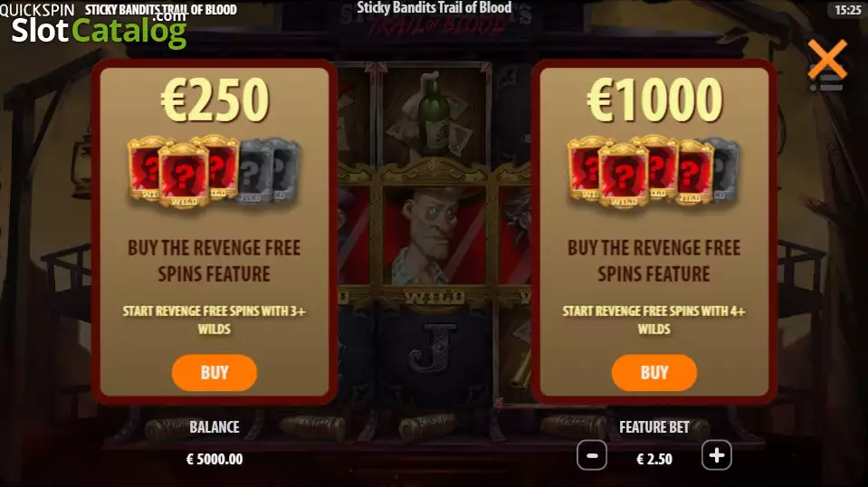Screen dimensions: 868x487
Task: Increase the feature bet with plus button
Action: [x=716, y=455]
